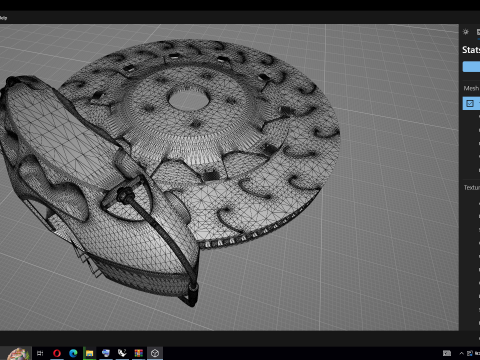Open File Explorer from the taskbar
Viewport: 480px width, 360px height.
(89, 353)
